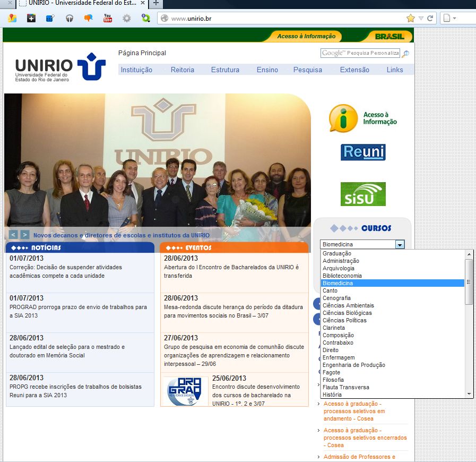Toggle the bookmark star in the address bar
Image resolution: width=476 pixels, height=462 pixels.
[x=410, y=18]
